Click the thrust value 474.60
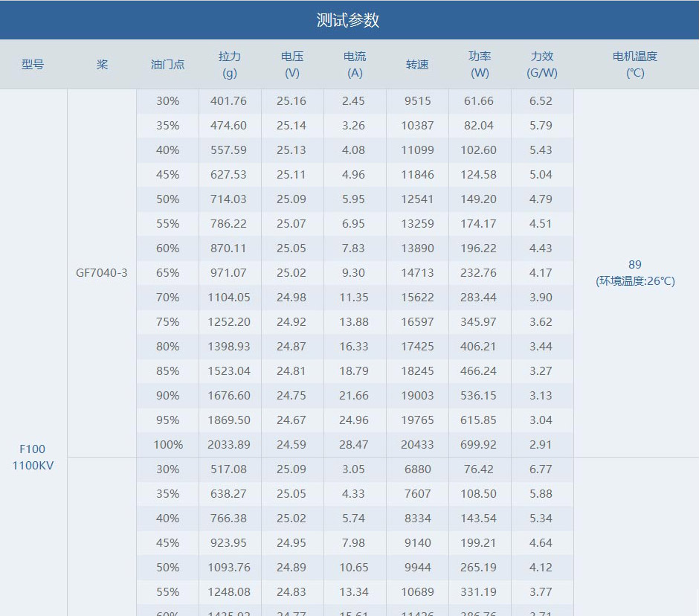 229,125
